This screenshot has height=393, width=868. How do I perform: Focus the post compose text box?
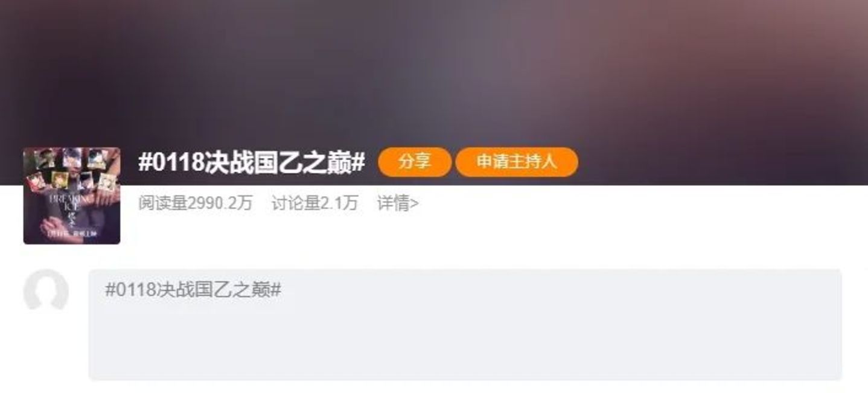point(465,325)
